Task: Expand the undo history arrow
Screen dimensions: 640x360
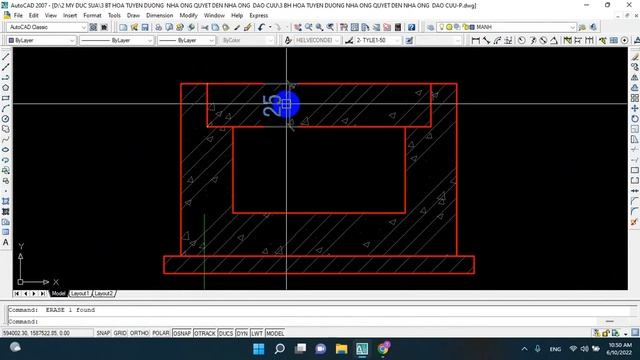Action: [x=270, y=27]
